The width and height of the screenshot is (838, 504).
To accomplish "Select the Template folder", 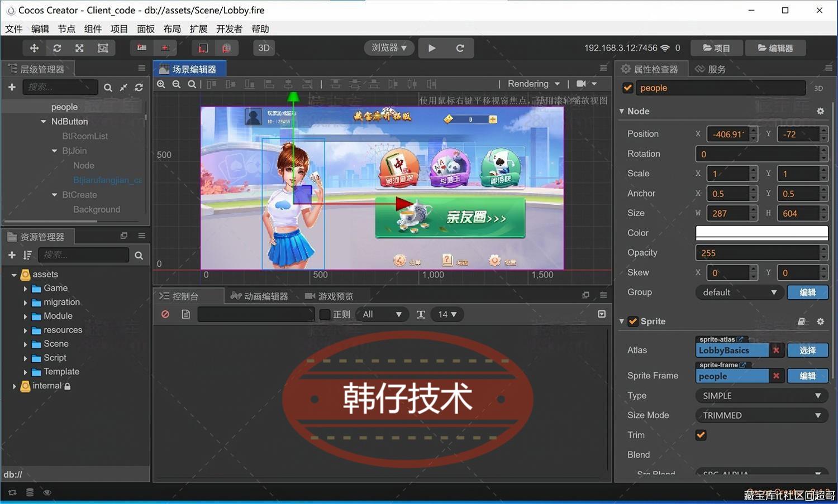I will point(61,372).
